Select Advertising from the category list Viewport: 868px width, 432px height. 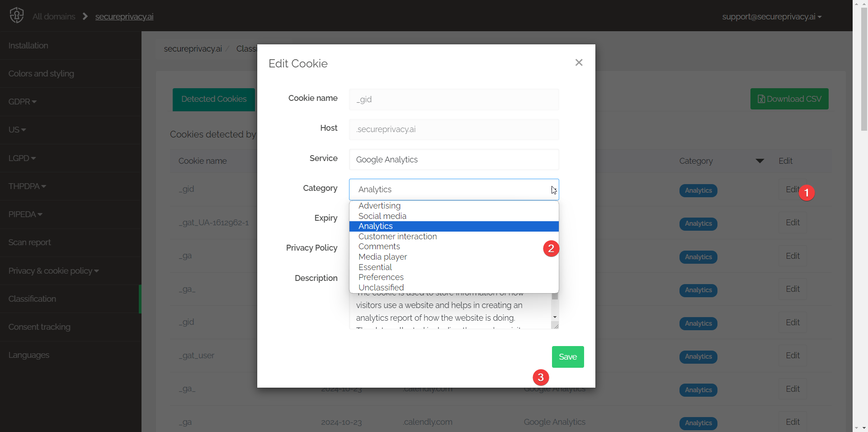point(379,205)
